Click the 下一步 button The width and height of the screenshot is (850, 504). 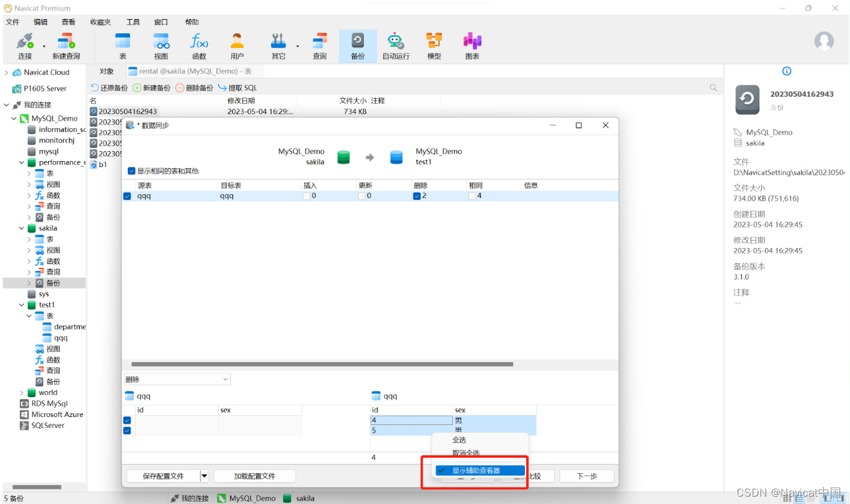[x=587, y=476]
